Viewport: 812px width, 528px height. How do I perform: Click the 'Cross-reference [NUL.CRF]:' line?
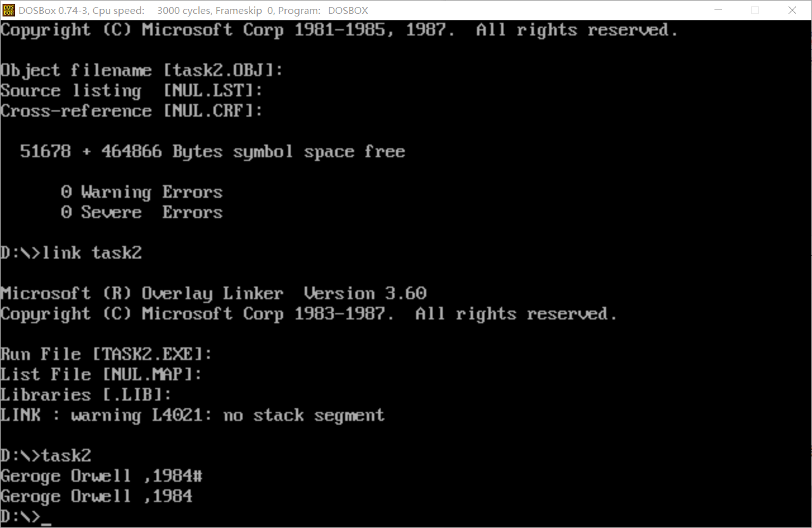pyautogui.click(x=132, y=111)
